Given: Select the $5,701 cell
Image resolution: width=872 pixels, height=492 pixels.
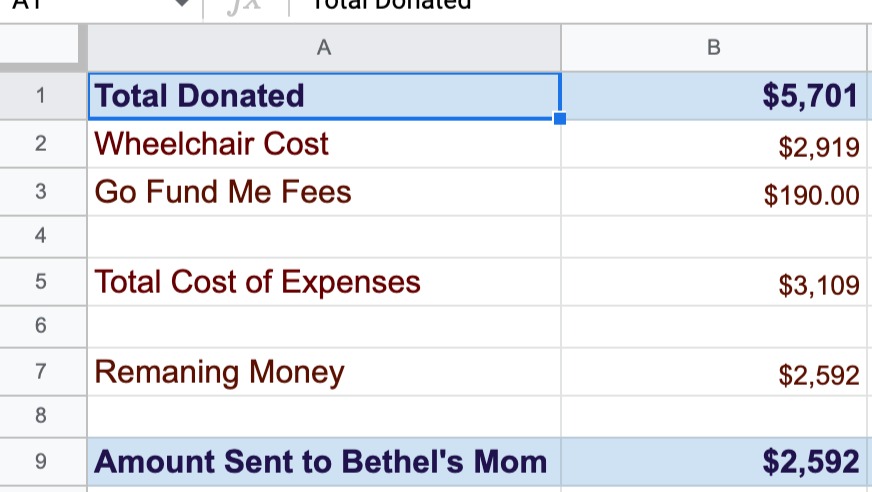Looking at the screenshot, I should point(714,96).
